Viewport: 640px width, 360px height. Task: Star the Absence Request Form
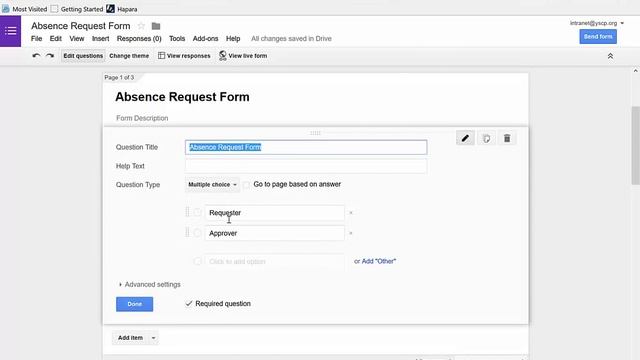pyautogui.click(x=141, y=26)
